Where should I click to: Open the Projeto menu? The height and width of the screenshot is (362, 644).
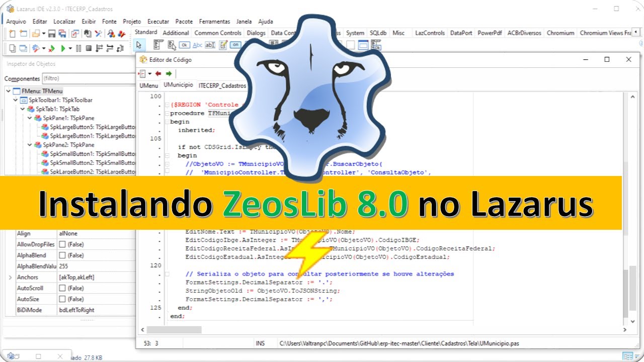[x=132, y=22]
